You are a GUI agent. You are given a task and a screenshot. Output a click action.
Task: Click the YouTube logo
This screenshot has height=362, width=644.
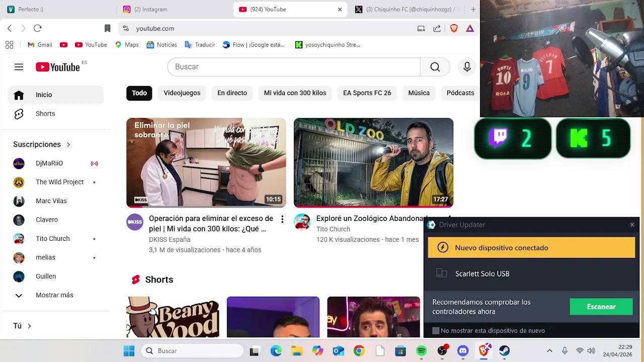58,67
